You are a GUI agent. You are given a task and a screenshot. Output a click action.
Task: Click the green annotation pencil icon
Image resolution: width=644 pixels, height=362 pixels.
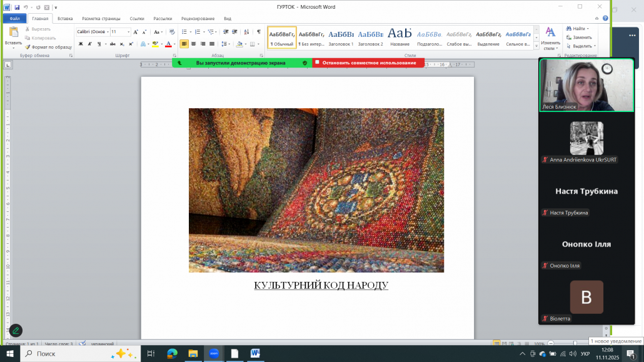point(16,330)
